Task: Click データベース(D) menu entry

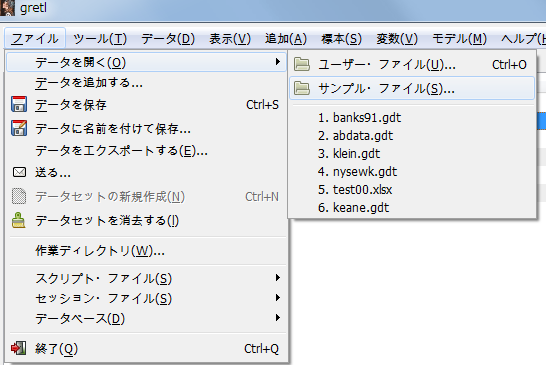Action: [146, 319]
